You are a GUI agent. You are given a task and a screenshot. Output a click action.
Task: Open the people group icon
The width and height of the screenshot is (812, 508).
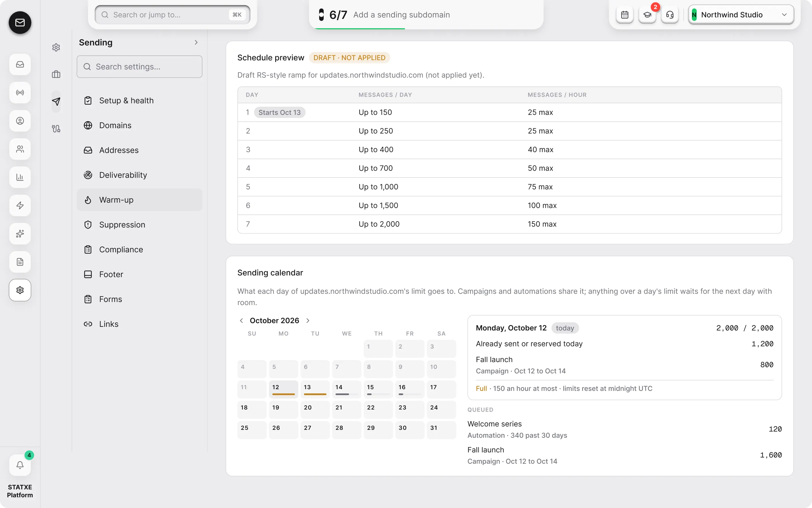pos(20,149)
